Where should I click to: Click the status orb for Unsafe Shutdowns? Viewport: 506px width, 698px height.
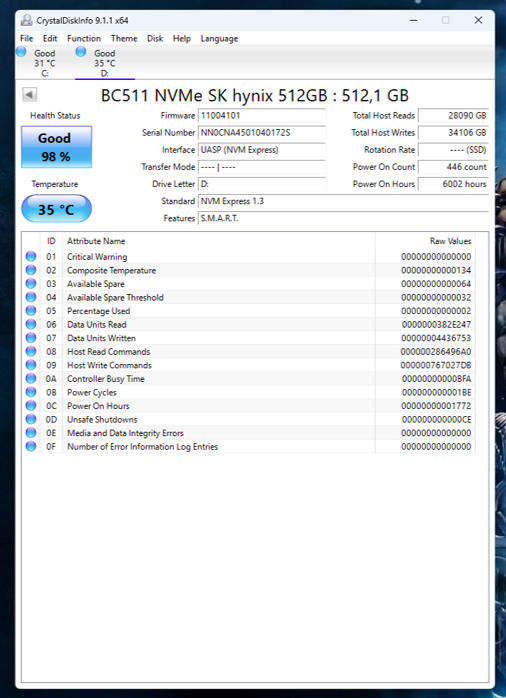(x=31, y=419)
